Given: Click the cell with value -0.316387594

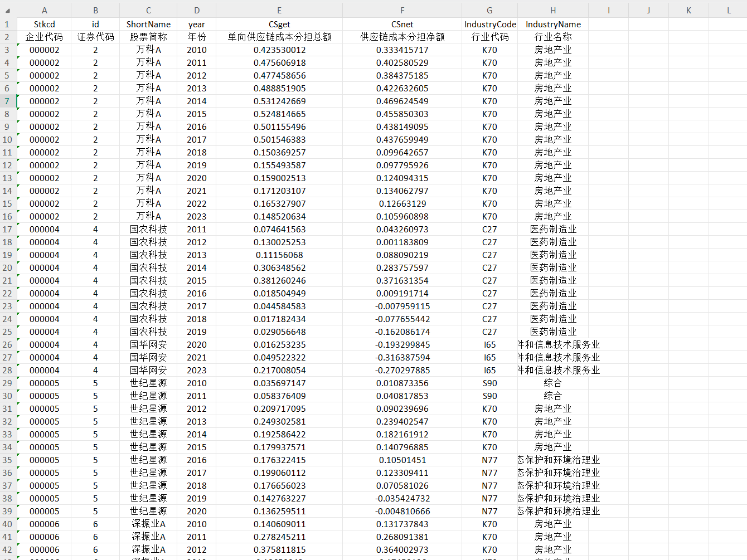Looking at the screenshot, I should pos(402,357).
